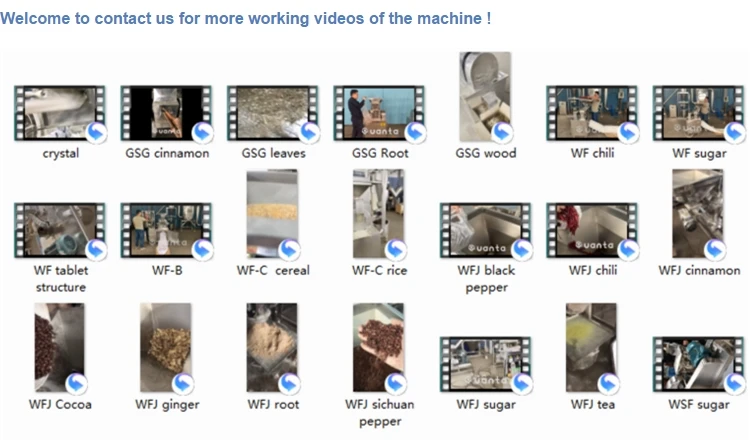750x440 pixels.
Task: Open the GSG cinnamon video thumbnail
Action: tap(166, 113)
